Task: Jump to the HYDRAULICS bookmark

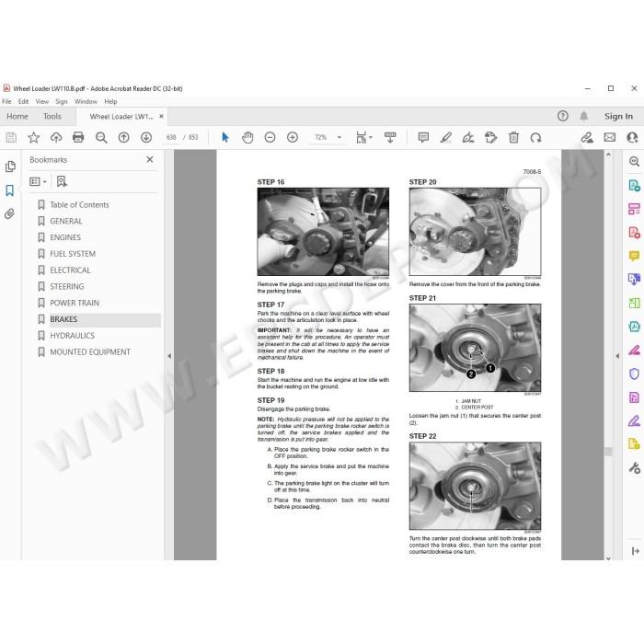Action: [x=72, y=336]
